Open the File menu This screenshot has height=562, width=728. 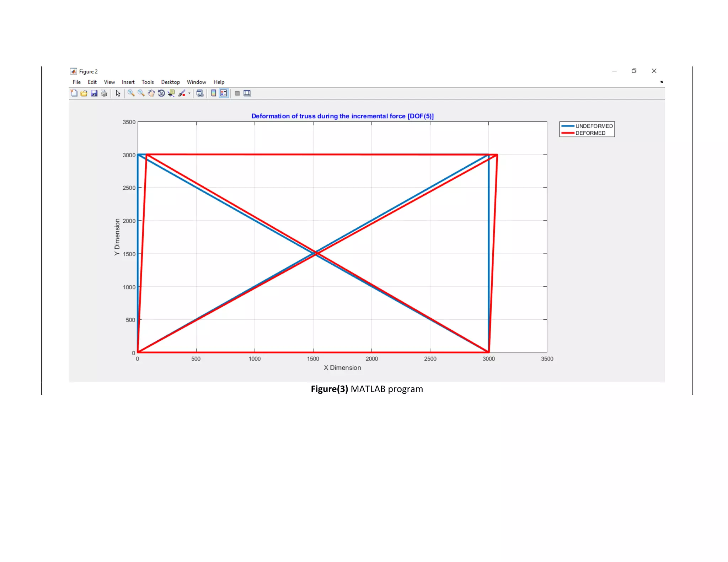76,82
